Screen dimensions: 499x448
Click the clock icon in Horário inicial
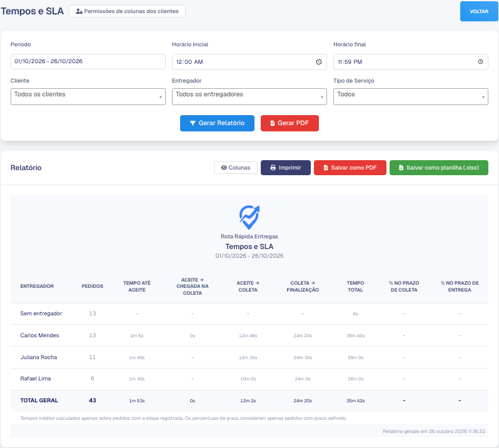(318, 62)
